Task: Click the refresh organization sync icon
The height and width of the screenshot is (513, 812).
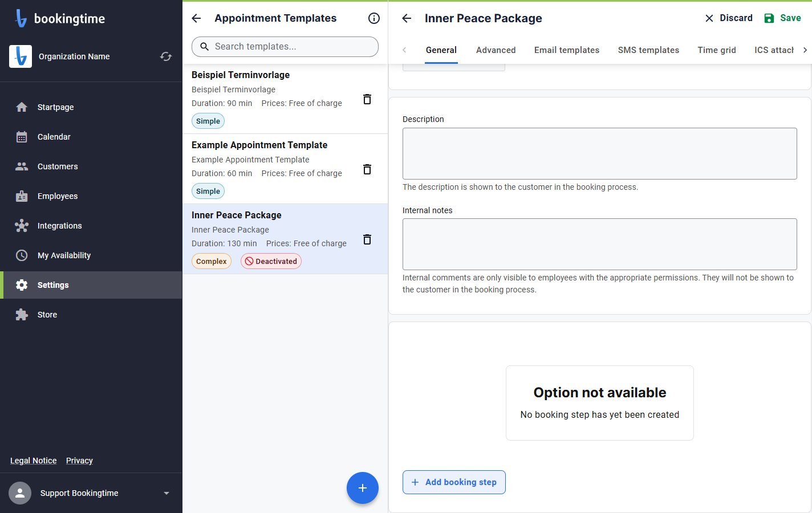Action: (166, 56)
